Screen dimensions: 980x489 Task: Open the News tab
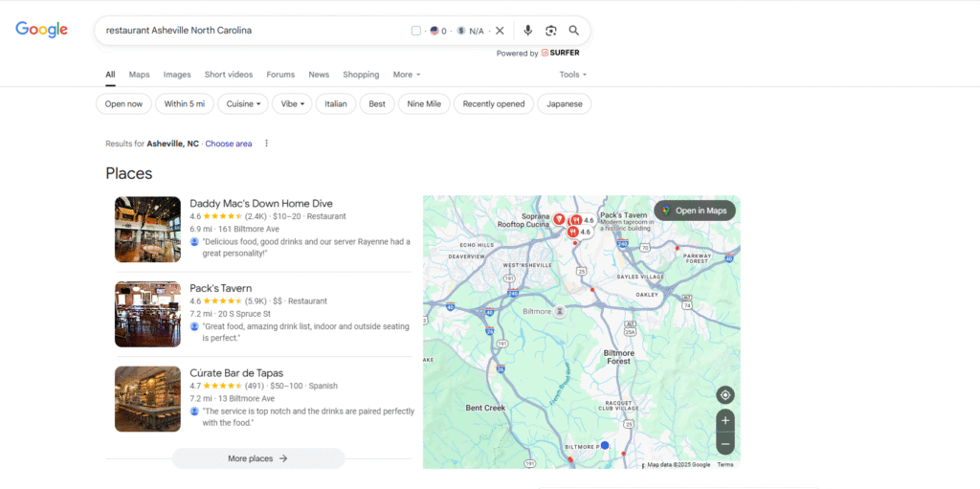[319, 75]
